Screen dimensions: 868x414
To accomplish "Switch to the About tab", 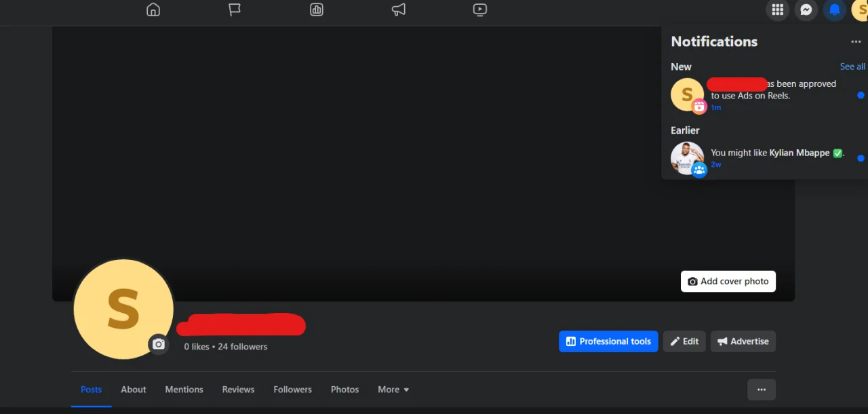I will [134, 390].
